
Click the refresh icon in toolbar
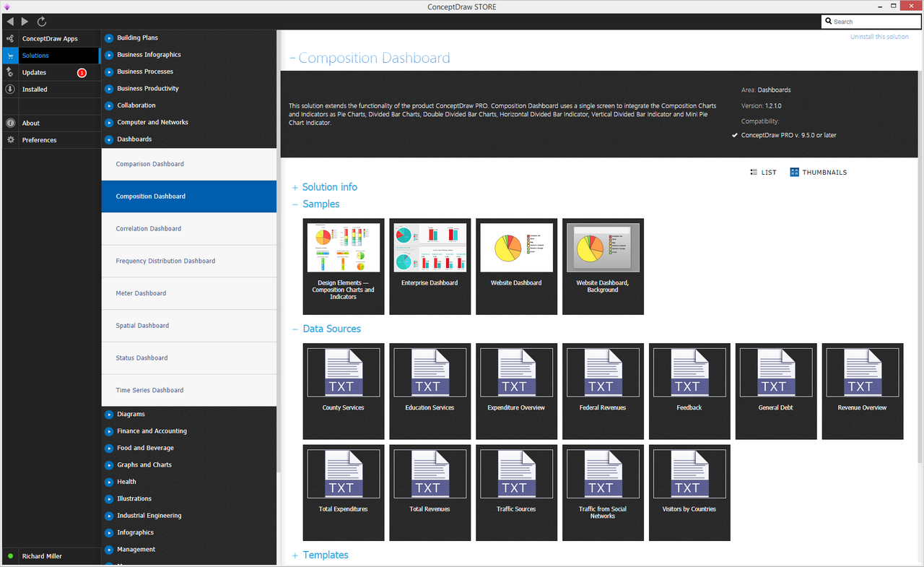(42, 22)
